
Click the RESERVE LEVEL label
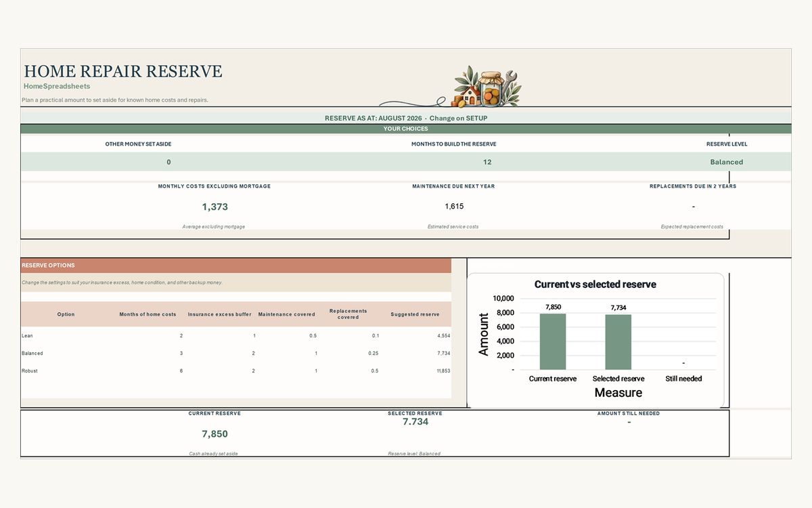[727, 144]
